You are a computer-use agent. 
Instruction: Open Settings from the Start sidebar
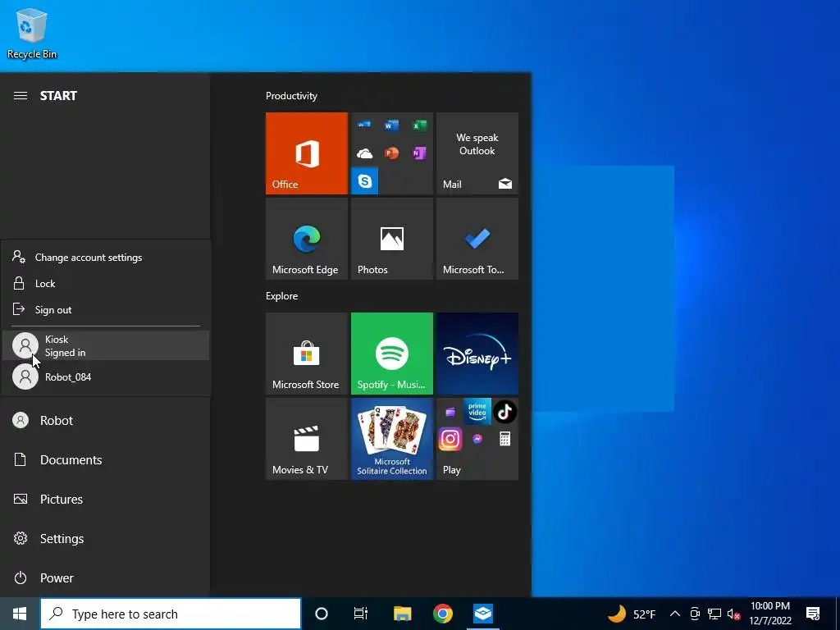(x=105, y=538)
